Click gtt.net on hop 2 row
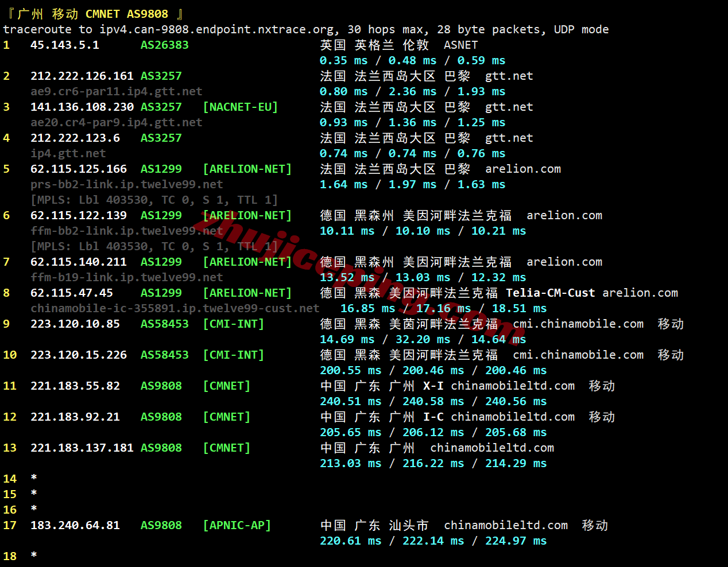 (x=509, y=76)
